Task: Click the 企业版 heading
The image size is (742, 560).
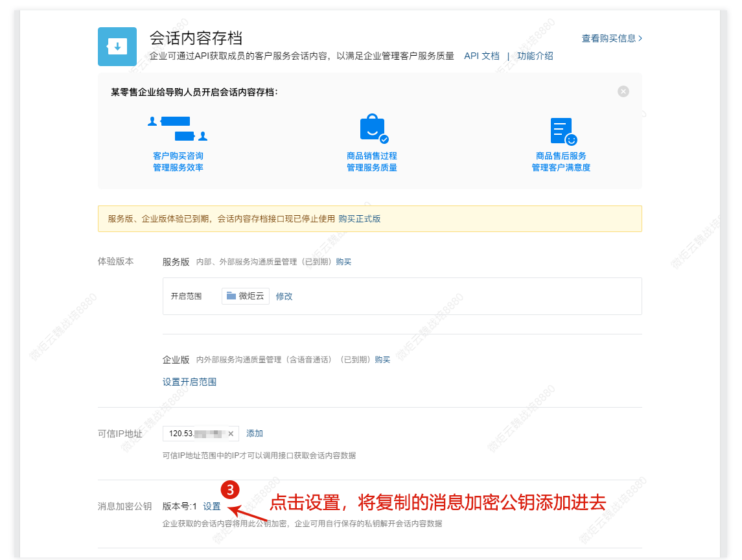Action: pyautogui.click(x=176, y=360)
